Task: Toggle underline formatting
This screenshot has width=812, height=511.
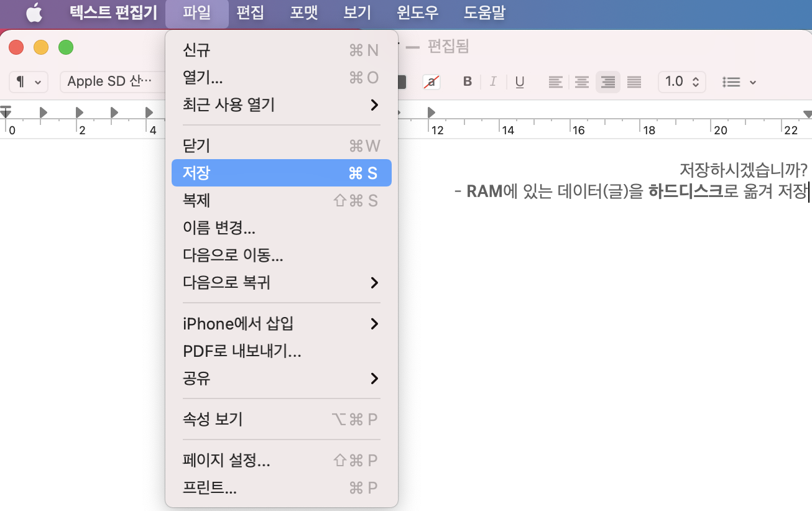Action: [520, 81]
